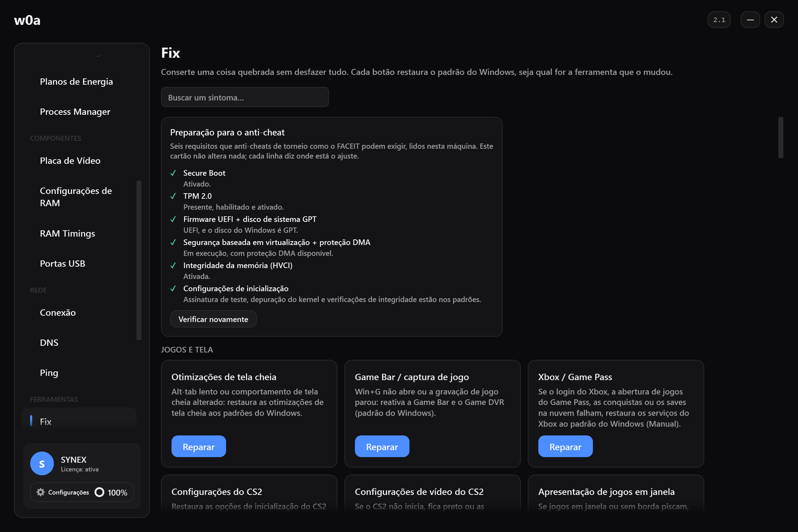Click Segurança baseada em virtualização row

coord(276,242)
